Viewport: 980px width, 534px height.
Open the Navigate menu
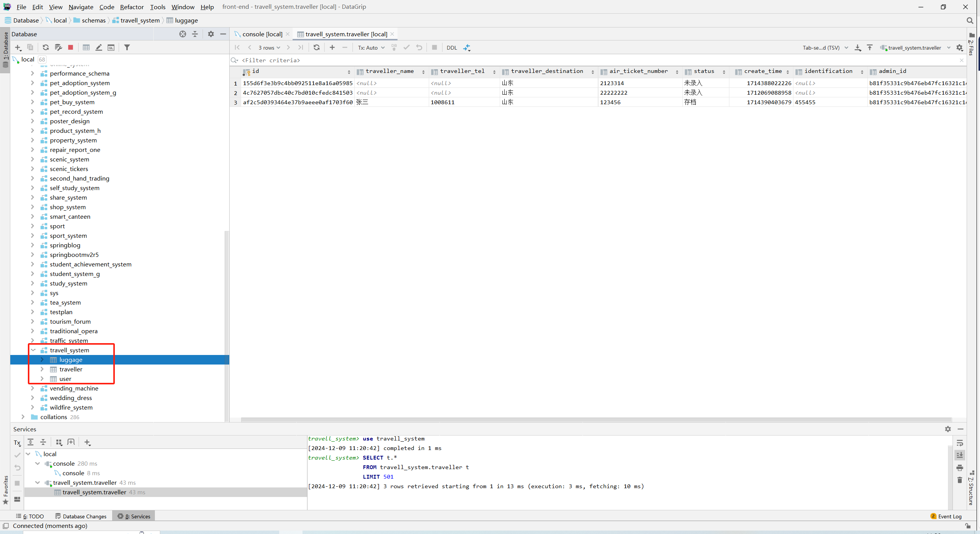click(x=81, y=7)
